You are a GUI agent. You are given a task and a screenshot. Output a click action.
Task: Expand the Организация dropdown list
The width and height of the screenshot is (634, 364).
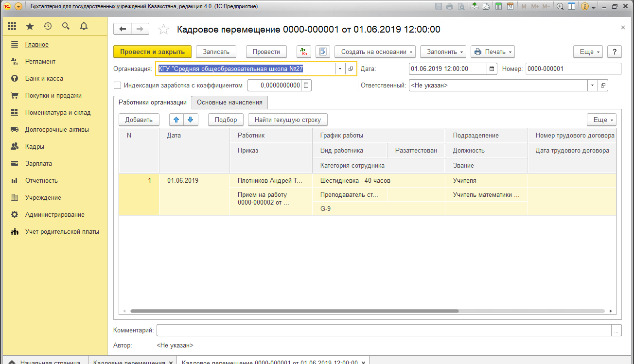pos(340,69)
